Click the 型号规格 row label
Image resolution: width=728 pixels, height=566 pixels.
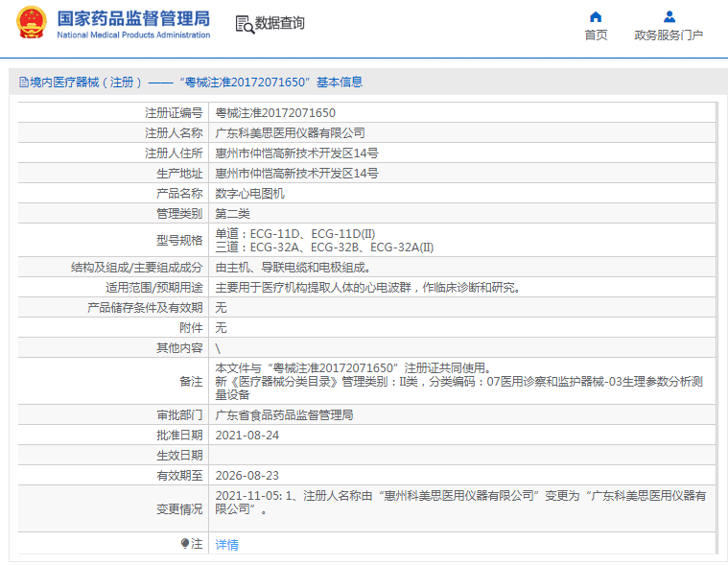pos(179,241)
